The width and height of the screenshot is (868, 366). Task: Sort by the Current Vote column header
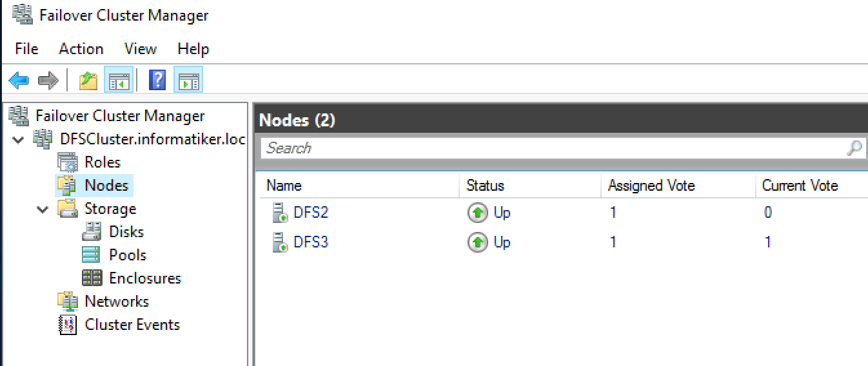[812, 186]
